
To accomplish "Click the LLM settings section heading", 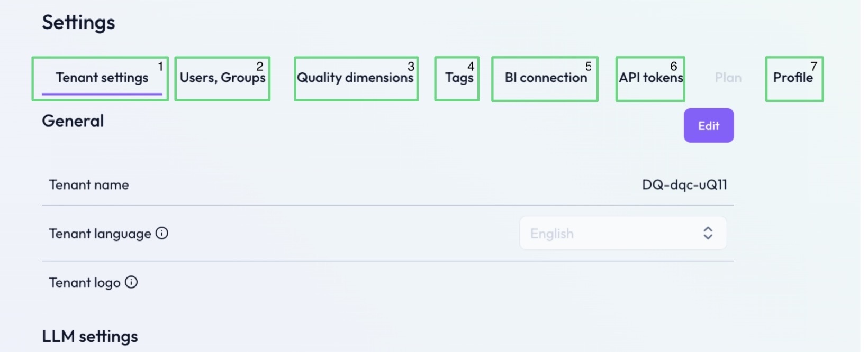I will pyautogui.click(x=90, y=337).
